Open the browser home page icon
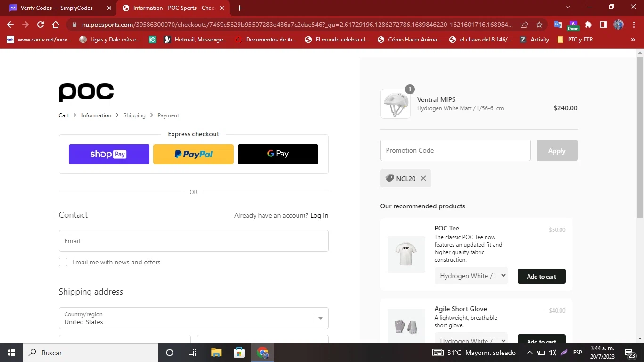 click(x=56, y=25)
